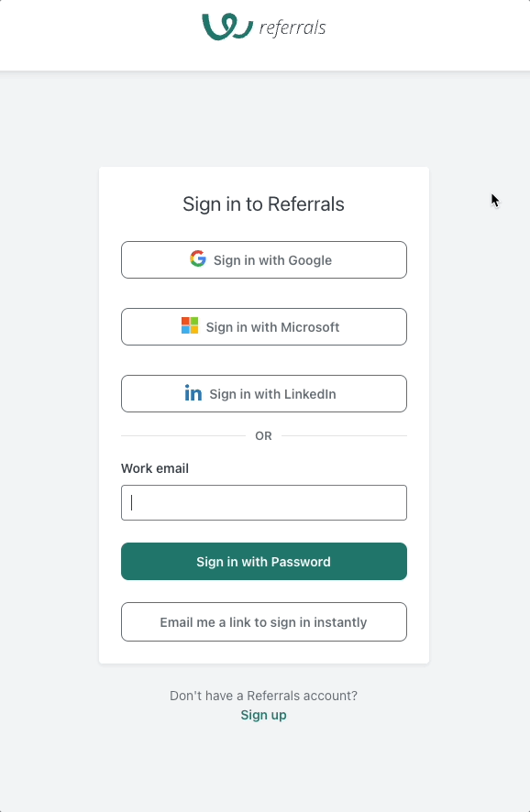This screenshot has width=530, height=812.
Task: Click the Work email input field
Action: point(263,502)
